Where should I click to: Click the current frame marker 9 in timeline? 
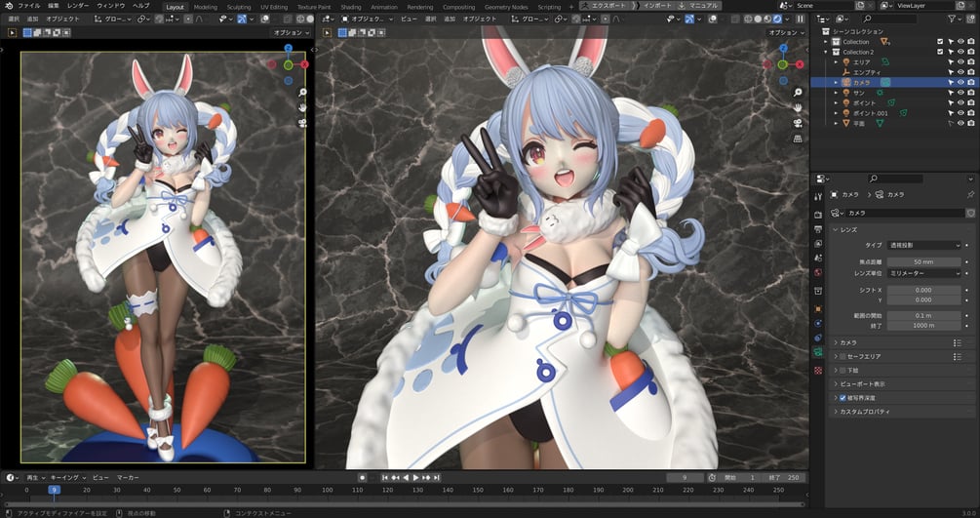coord(55,490)
